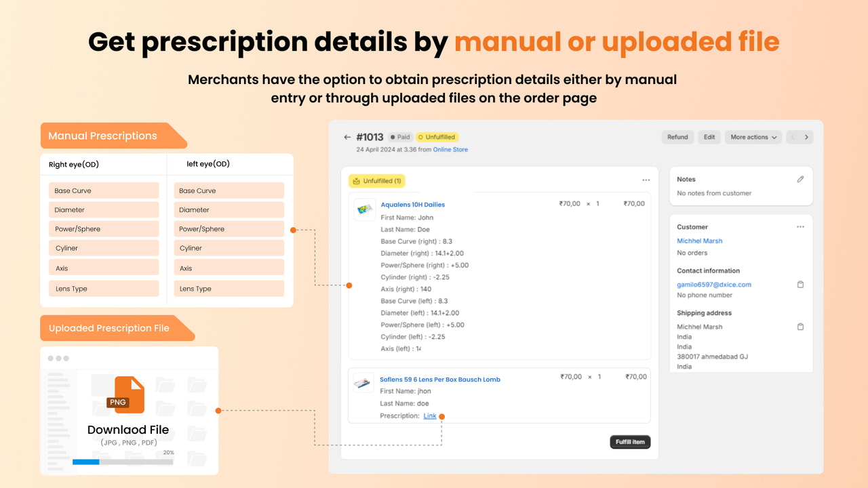Open the Soflens prescription Link
Viewport: 868px width, 488px height.
point(429,415)
